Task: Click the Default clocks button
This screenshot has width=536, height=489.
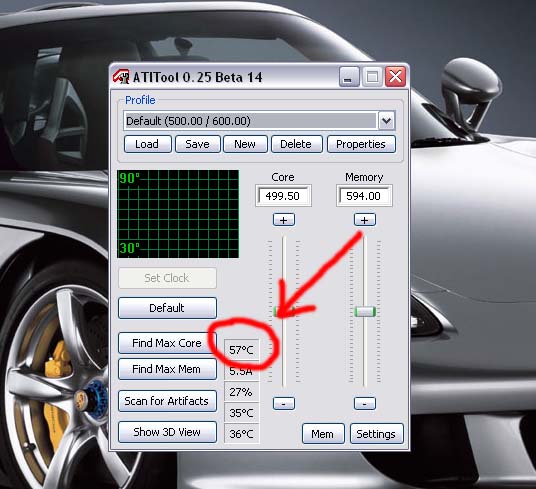Action: (x=167, y=308)
